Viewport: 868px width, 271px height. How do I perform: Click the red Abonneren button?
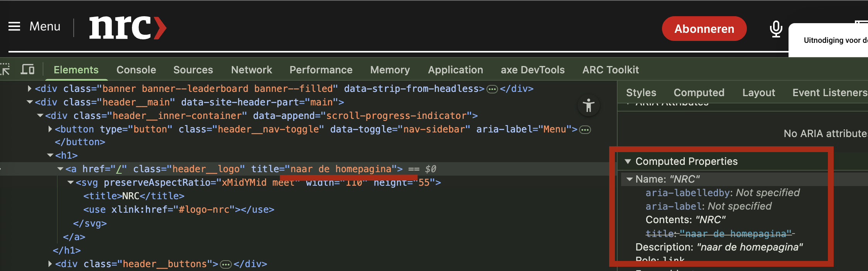pos(704,29)
